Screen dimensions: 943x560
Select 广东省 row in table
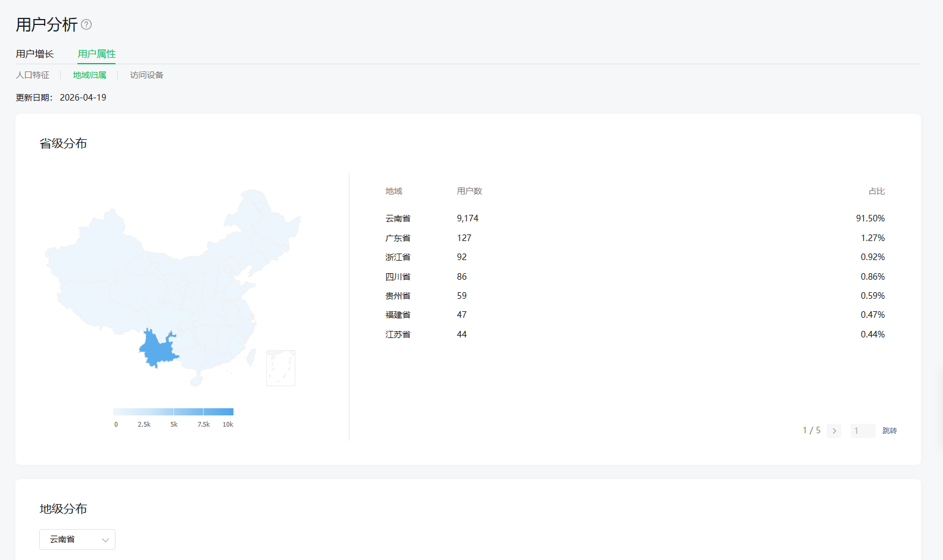click(x=398, y=238)
